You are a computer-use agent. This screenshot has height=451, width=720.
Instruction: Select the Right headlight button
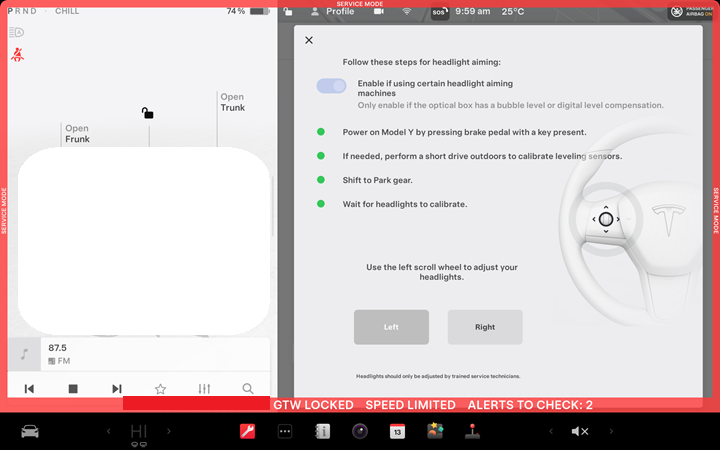point(485,327)
